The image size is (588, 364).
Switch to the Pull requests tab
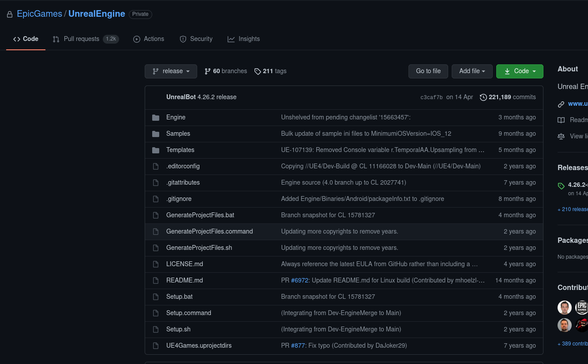[86, 39]
